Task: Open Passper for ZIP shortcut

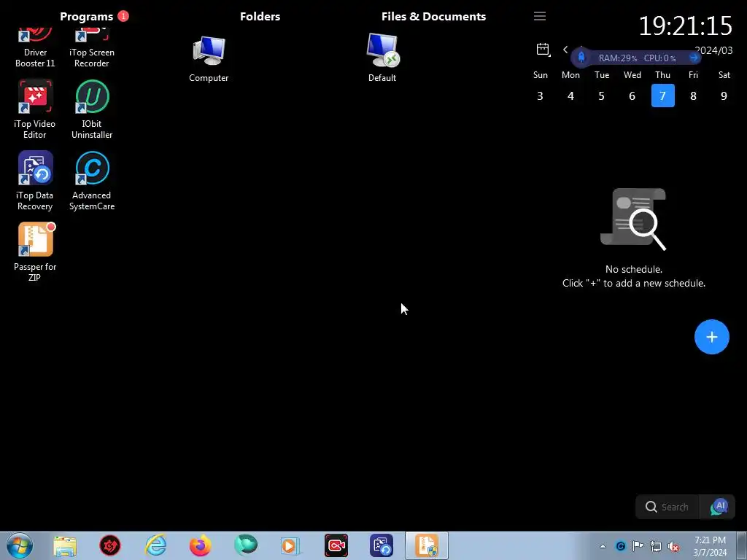Action: click(35, 252)
